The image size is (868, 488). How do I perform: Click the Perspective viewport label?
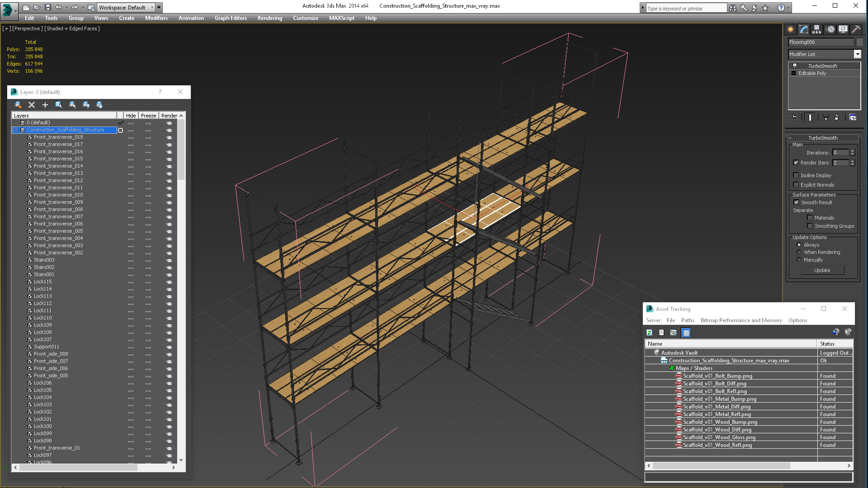click(28, 28)
